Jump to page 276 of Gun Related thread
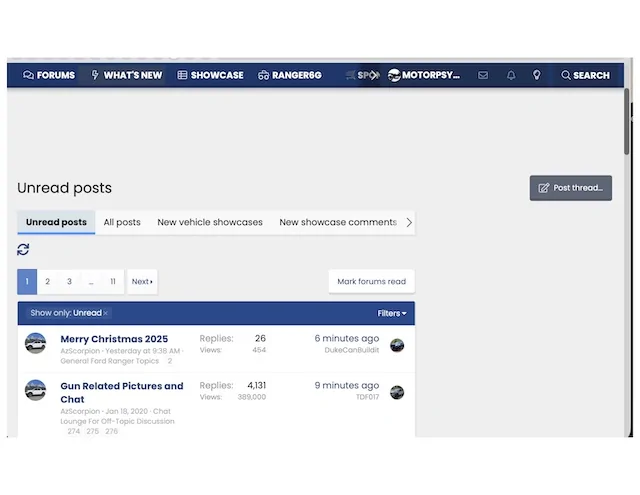 (x=111, y=431)
